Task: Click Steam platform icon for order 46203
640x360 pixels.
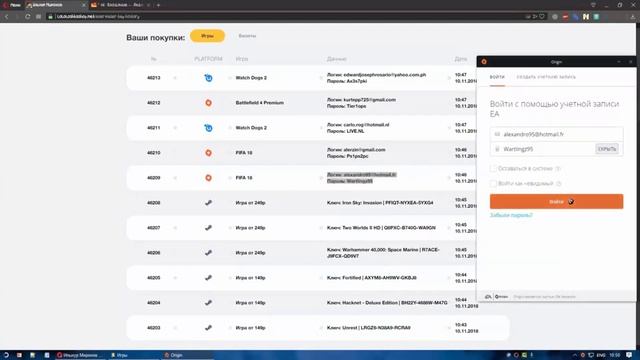Action: [x=208, y=328]
